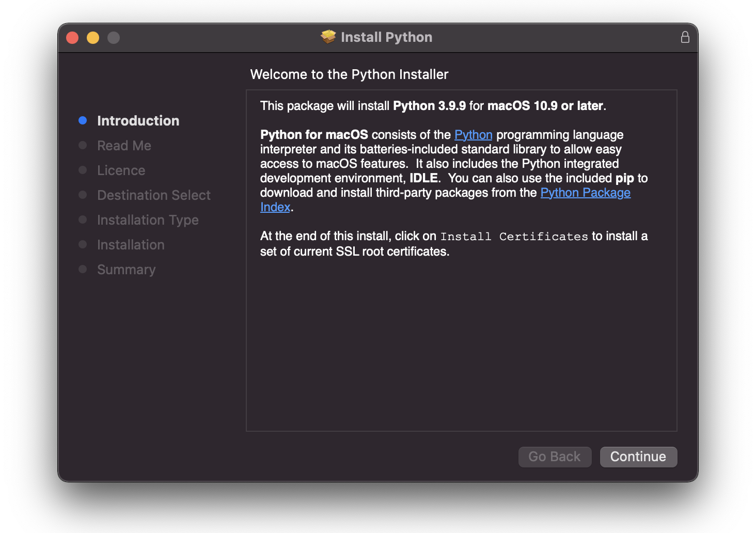
Task: Open the Python hyperlink in description
Action: 474,135
